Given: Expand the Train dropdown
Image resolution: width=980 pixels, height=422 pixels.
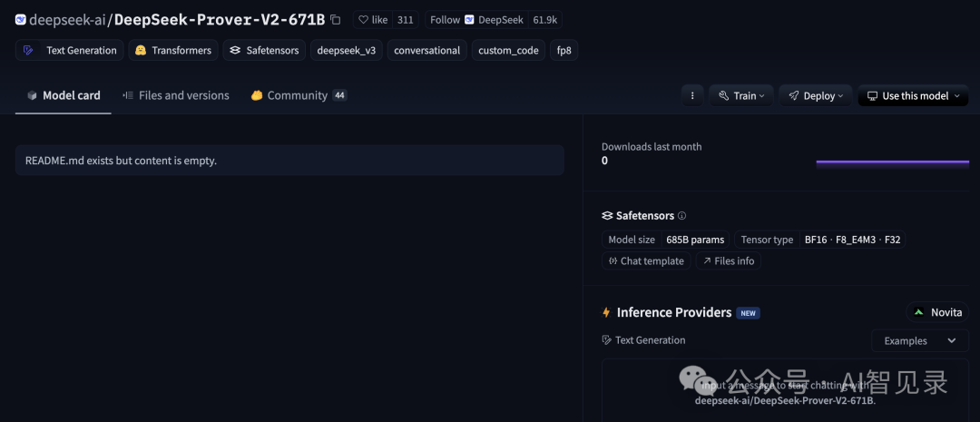Looking at the screenshot, I should pyautogui.click(x=741, y=95).
